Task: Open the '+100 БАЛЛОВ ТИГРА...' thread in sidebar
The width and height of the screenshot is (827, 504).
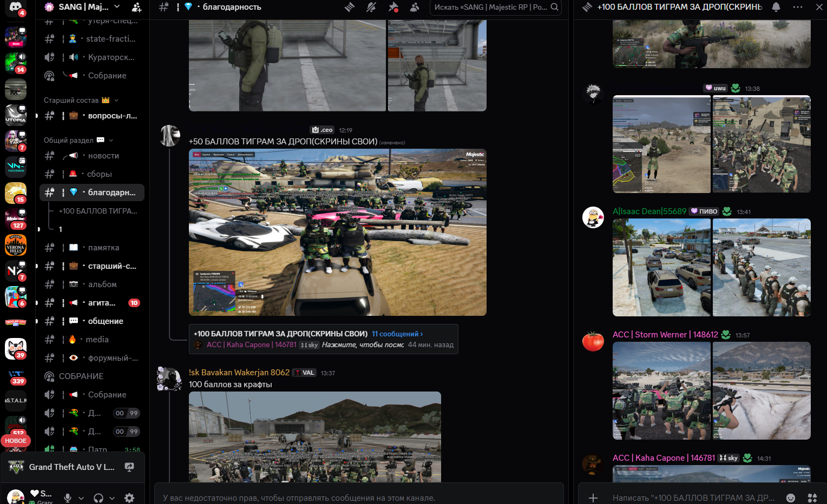Action: click(98, 211)
